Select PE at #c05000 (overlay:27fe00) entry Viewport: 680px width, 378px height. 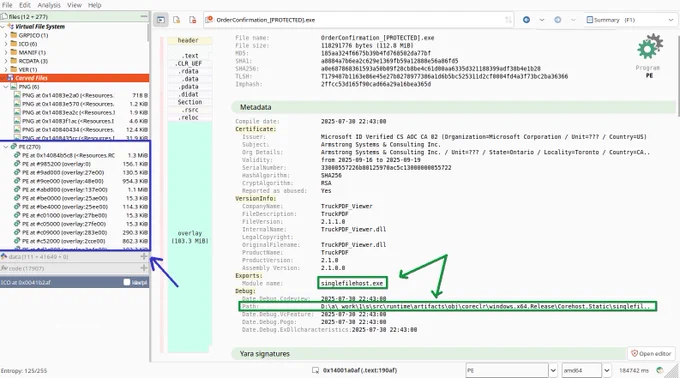click(x=80, y=224)
